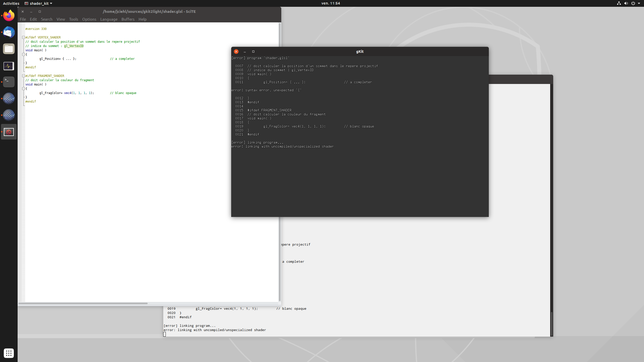
Task: Open the Files manager dock icon
Action: pyautogui.click(x=9, y=49)
